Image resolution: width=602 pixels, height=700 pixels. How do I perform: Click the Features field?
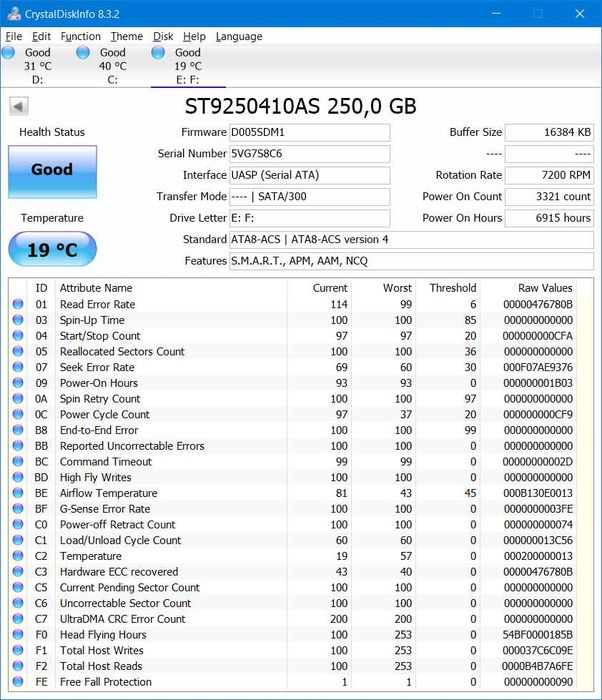click(x=411, y=261)
